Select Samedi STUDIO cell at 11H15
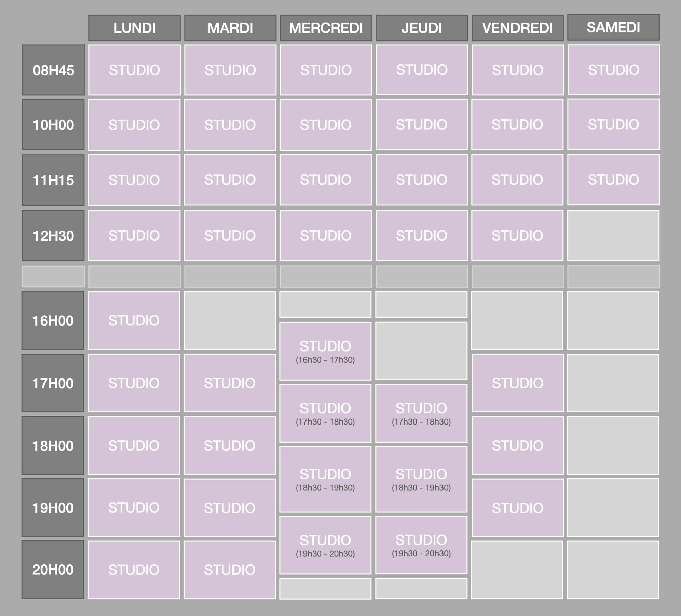This screenshot has height=616, width=681. tap(613, 179)
